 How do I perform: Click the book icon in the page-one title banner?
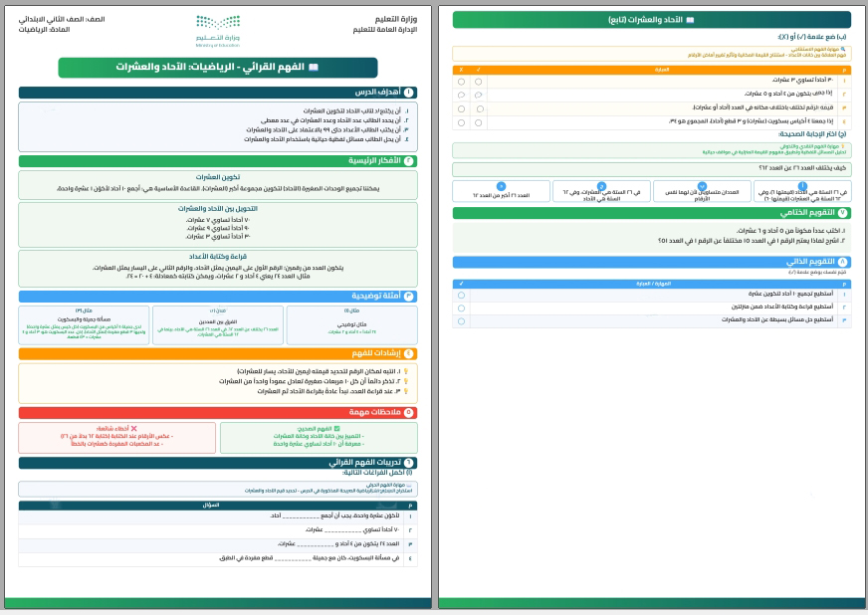tap(314, 67)
